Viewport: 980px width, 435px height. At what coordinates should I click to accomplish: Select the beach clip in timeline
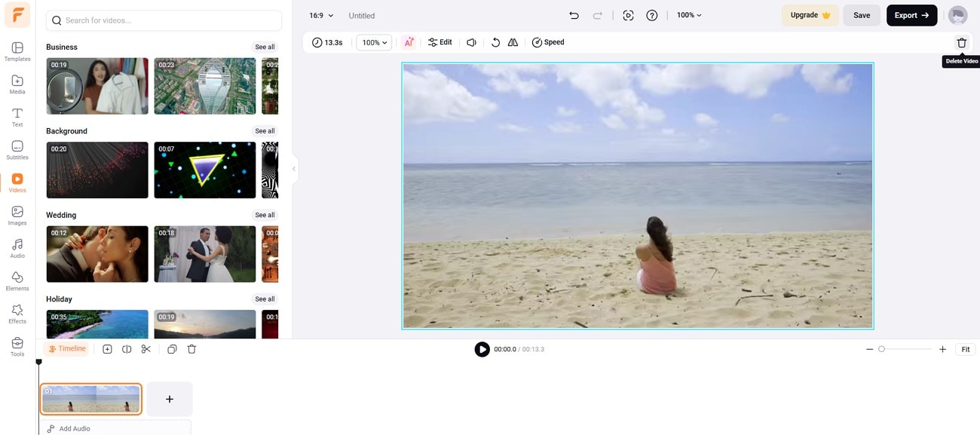pyautogui.click(x=91, y=400)
